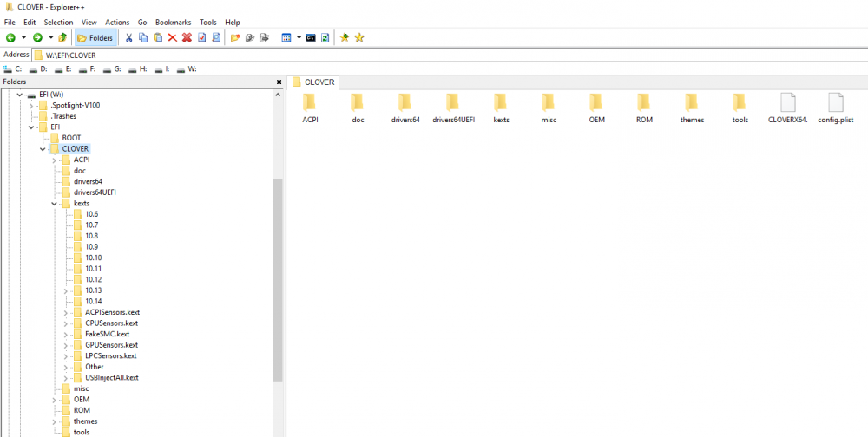Click the Views toolbar icon
This screenshot has width=868, height=437.
pyautogui.click(x=286, y=37)
